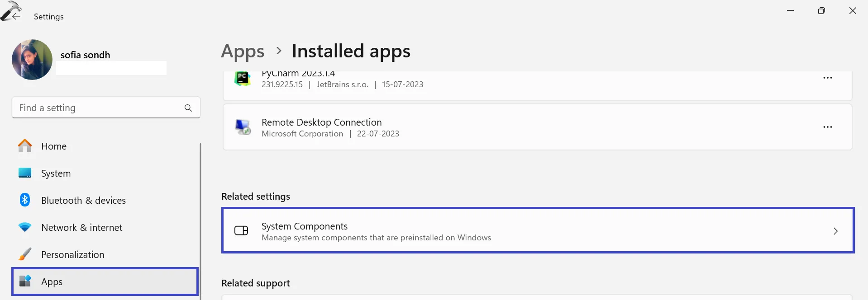
Task: Click the Home house icon
Action: click(25, 146)
